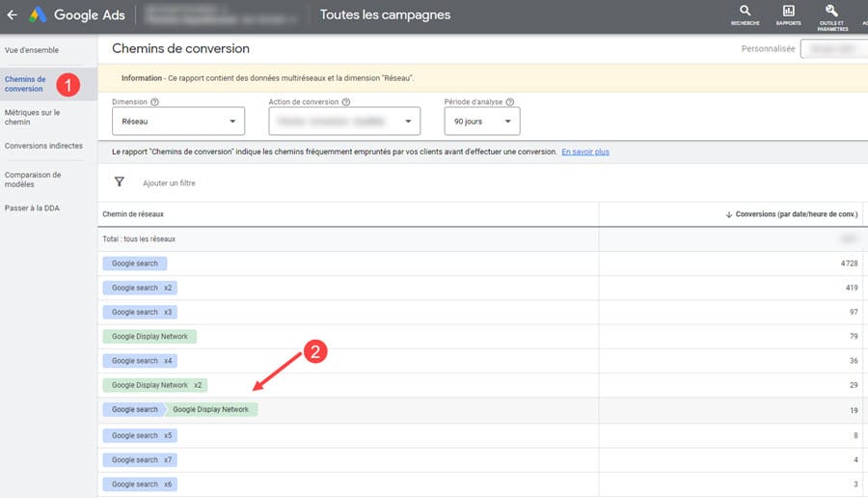868x498 pixels.
Task: Click the 36 conversions value
Action: 854,361
